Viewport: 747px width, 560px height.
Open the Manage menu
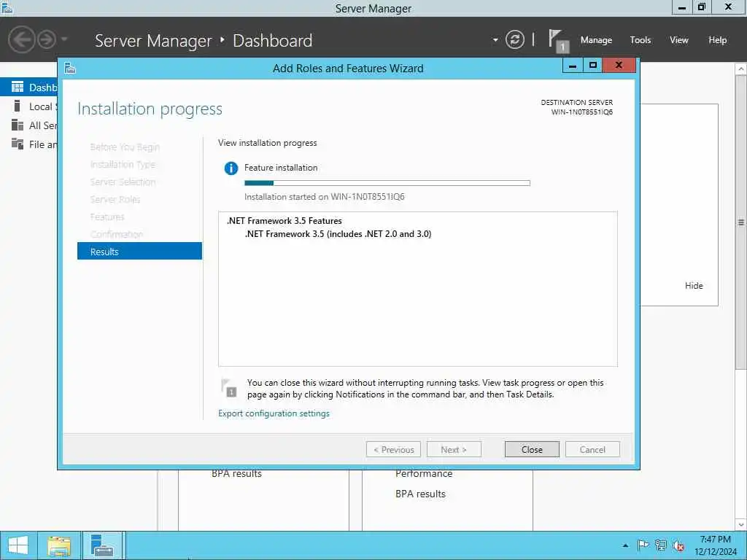point(596,40)
